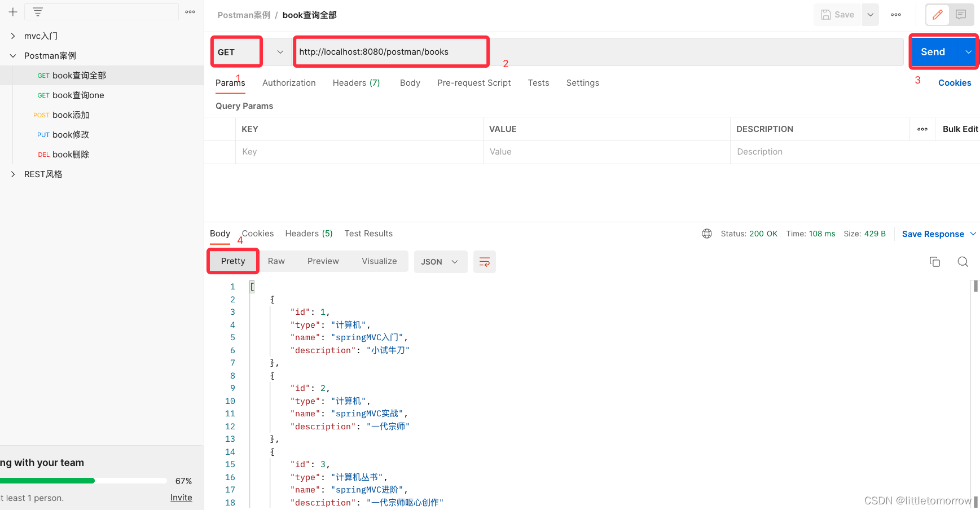980x510 pixels.
Task: Open the sidebar filter icon
Action: point(38,12)
